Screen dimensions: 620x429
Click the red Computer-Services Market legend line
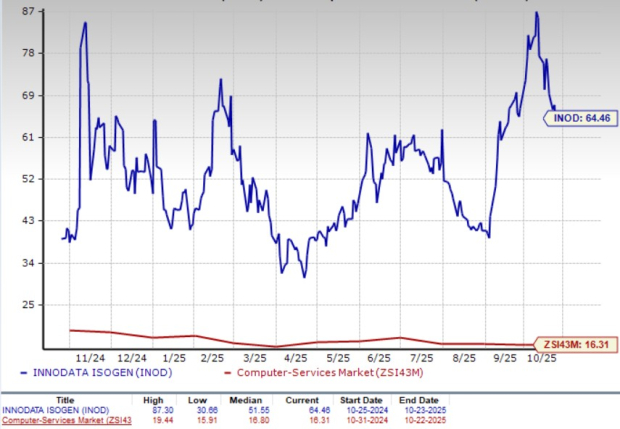[234, 373]
